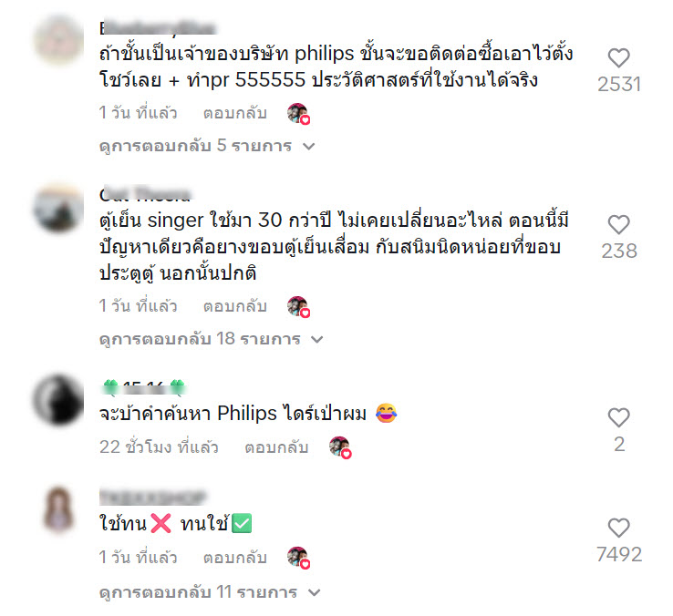The image size is (673, 616).
Task: Open the dark silhouette avatar of third commenter
Action: [58, 399]
